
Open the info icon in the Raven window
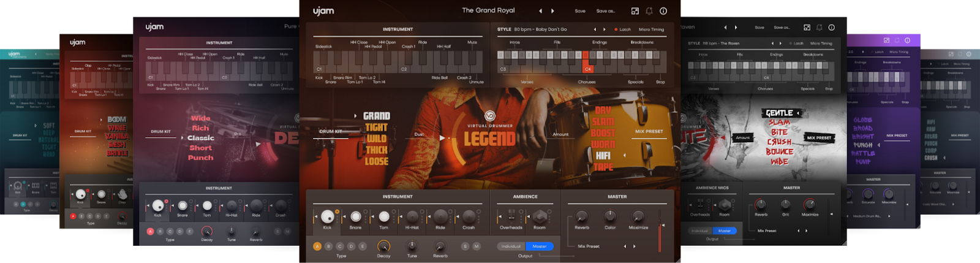point(831,28)
